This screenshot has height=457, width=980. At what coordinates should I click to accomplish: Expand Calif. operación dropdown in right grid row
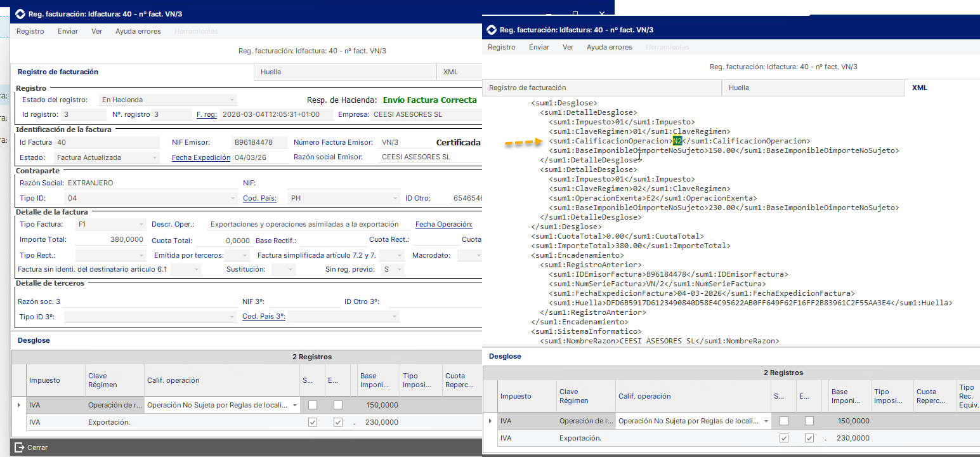pos(766,421)
